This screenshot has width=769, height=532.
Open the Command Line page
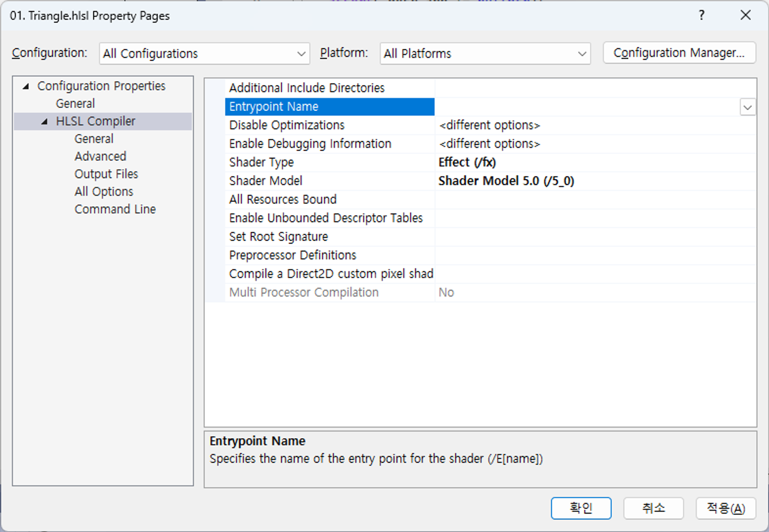pyautogui.click(x=115, y=209)
